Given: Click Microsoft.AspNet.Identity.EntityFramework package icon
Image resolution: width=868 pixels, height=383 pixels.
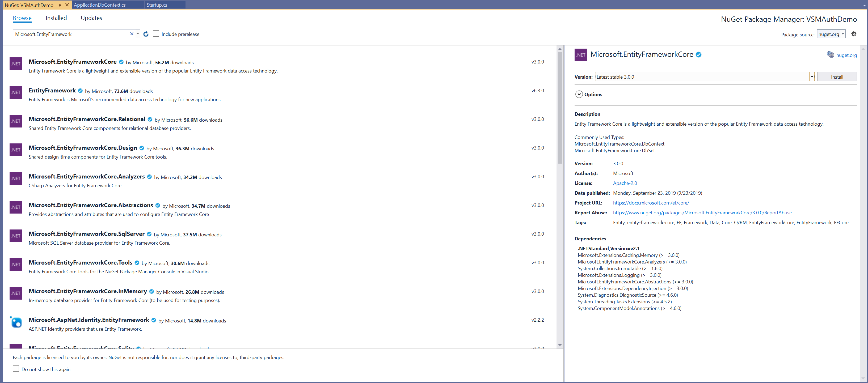Looking at the screenshot, I should 16,322.
